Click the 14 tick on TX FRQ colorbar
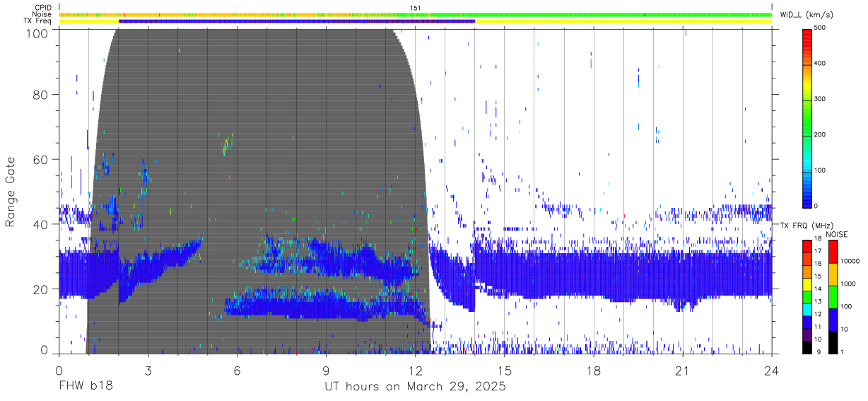 (x=818, y=289)
